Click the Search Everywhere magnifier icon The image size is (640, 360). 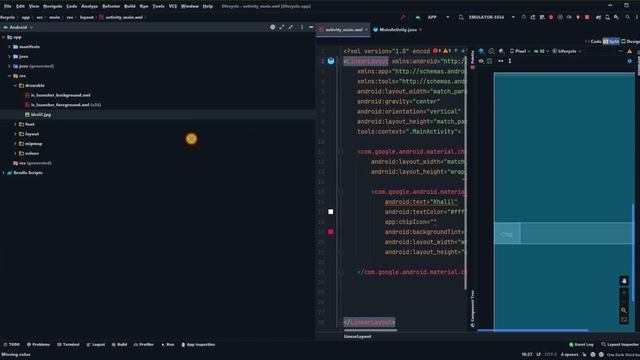pyautogui.click(x=628, y=17)
